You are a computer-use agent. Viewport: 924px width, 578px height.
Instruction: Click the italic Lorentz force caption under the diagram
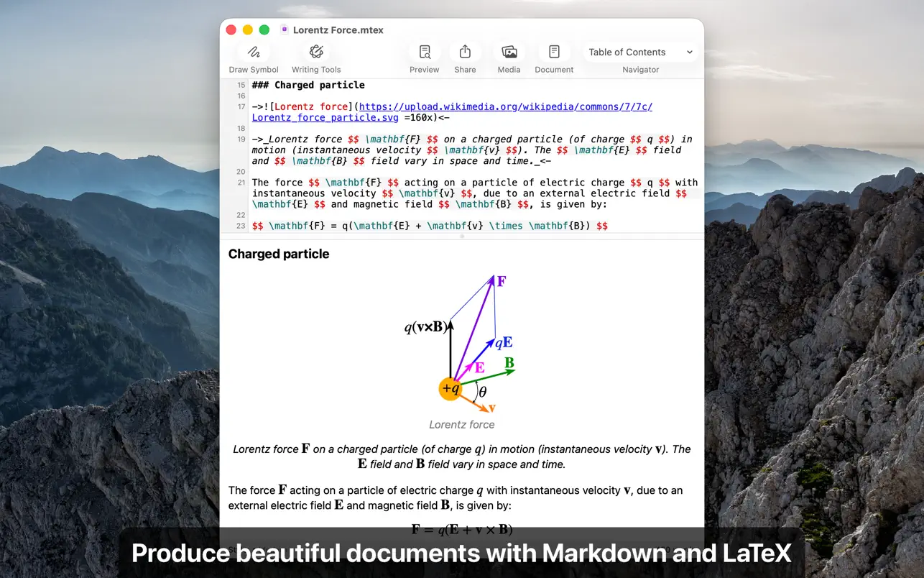coord(461,425)
